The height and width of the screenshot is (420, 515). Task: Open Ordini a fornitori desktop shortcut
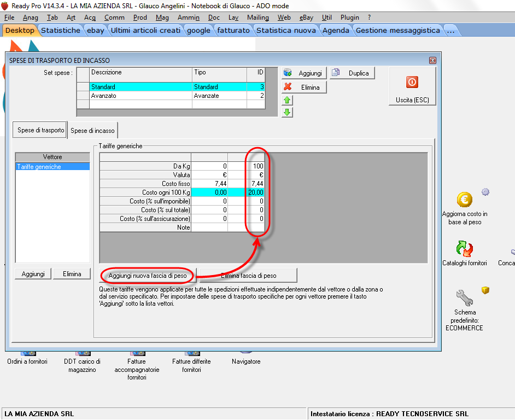coord(27,358)
